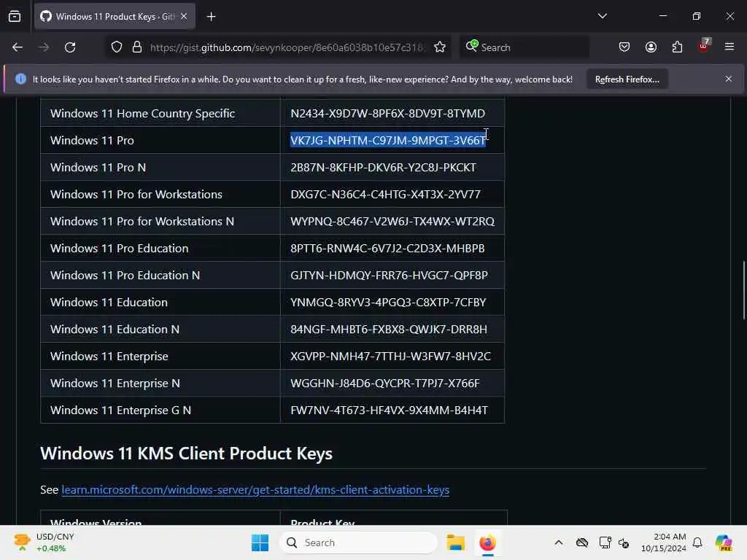Open the Firefox application menu
Viewport: 747px width, 560px height.
click(x=729, y=47)
